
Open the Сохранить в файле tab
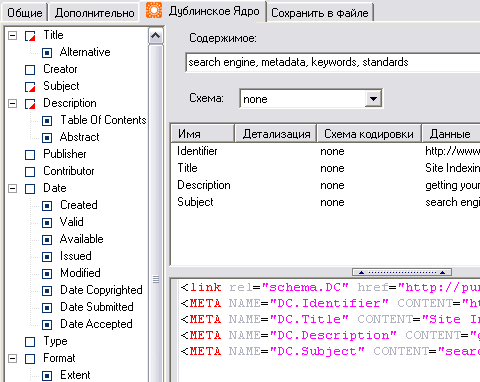tap(320, 13)
